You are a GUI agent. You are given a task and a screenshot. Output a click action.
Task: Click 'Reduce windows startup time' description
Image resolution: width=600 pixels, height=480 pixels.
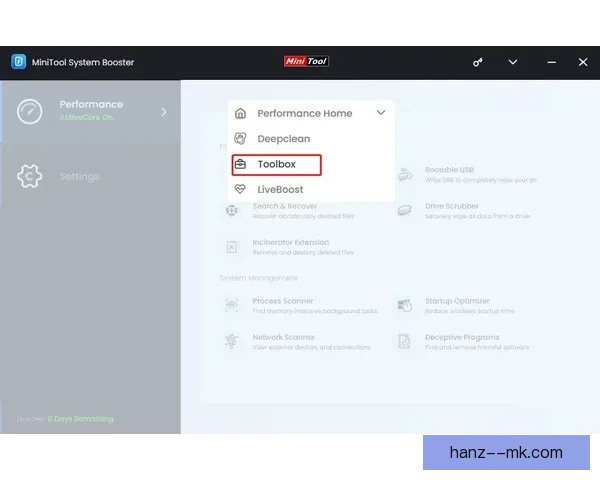point(470,311)
